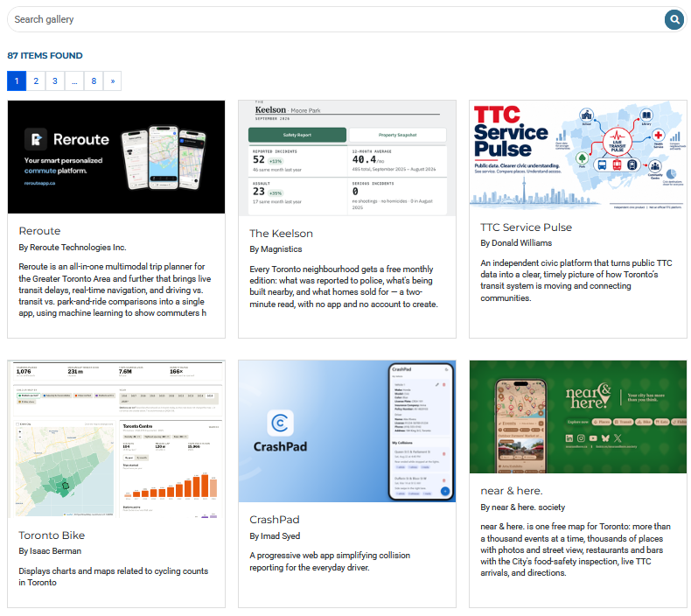
Task: Open the TTC Service Pulse thumbnail
Action: click(578, 155)
